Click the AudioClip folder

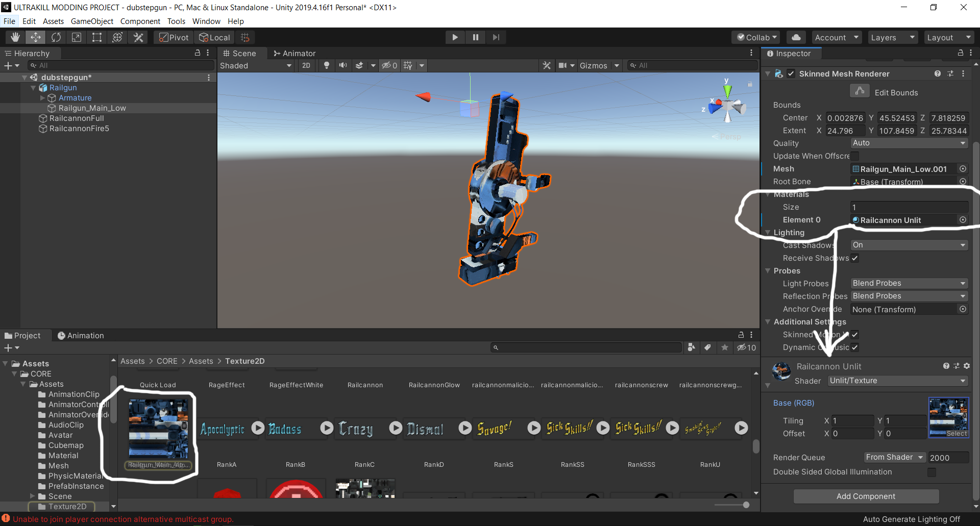coord(66,425)
